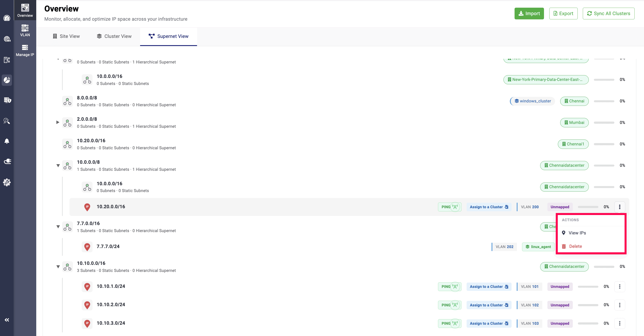This screenshot has height=336, width=644.
Task: Click PING badge for 10.10.2.0/24 subnet
Action: 449,305
